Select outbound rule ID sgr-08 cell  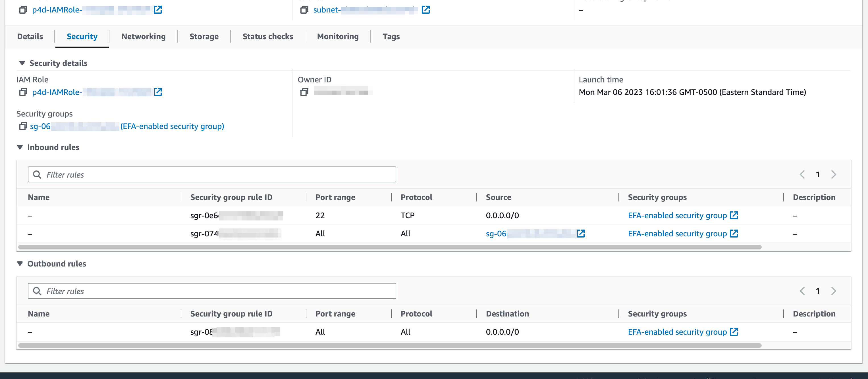[x=235, y=332]
